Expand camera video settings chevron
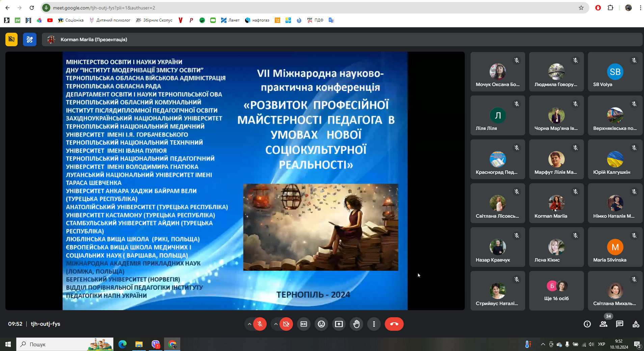Viewport: 644px width, 351px height. point(276,324)
